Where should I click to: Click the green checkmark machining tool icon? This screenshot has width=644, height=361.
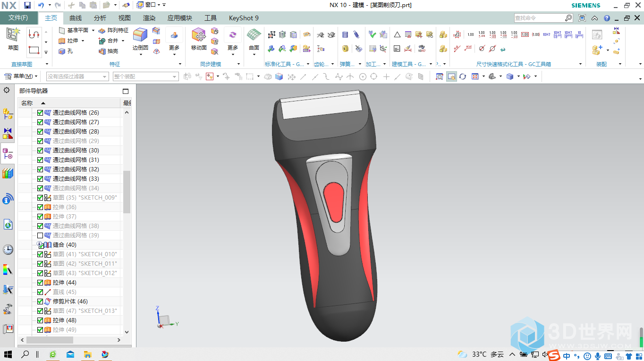click(372, 34)
